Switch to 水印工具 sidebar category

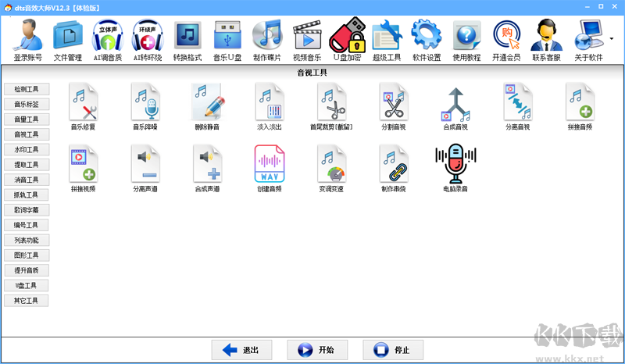[x=26, y=149]
